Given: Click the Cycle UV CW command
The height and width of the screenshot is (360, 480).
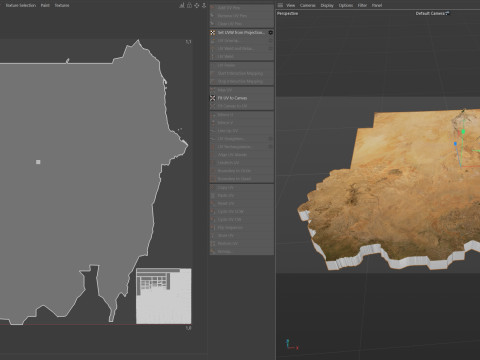Looking at the screenshot, I should tap(242, 220).
